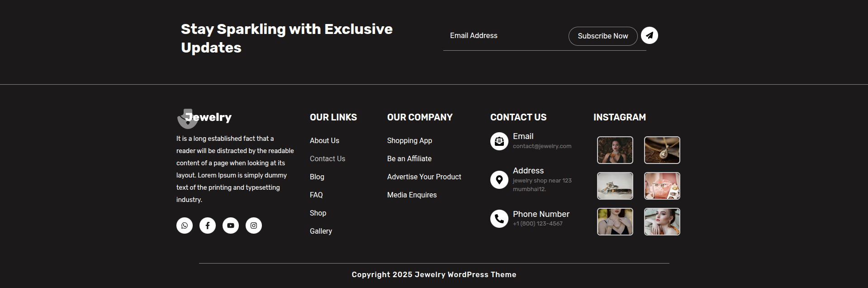Open the YouTube social icon
This screenshot has height=288, width=868.
[231, 226]
